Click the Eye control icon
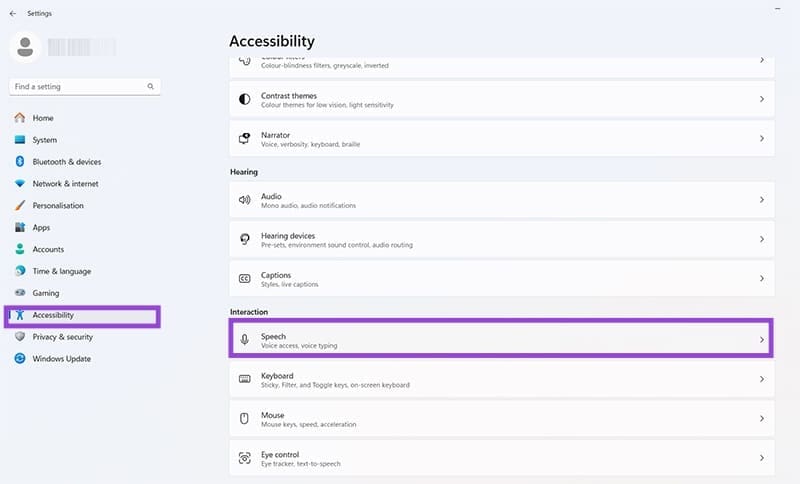Image resolution: width=800 pixels, height=484 pixels. pyautogui.click(x=244, y=458)
